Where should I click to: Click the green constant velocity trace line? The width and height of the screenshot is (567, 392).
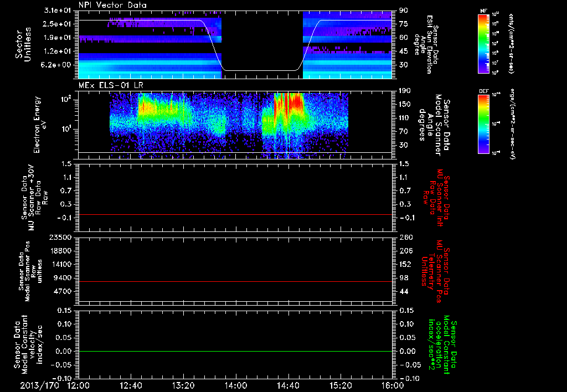[235, 351]
